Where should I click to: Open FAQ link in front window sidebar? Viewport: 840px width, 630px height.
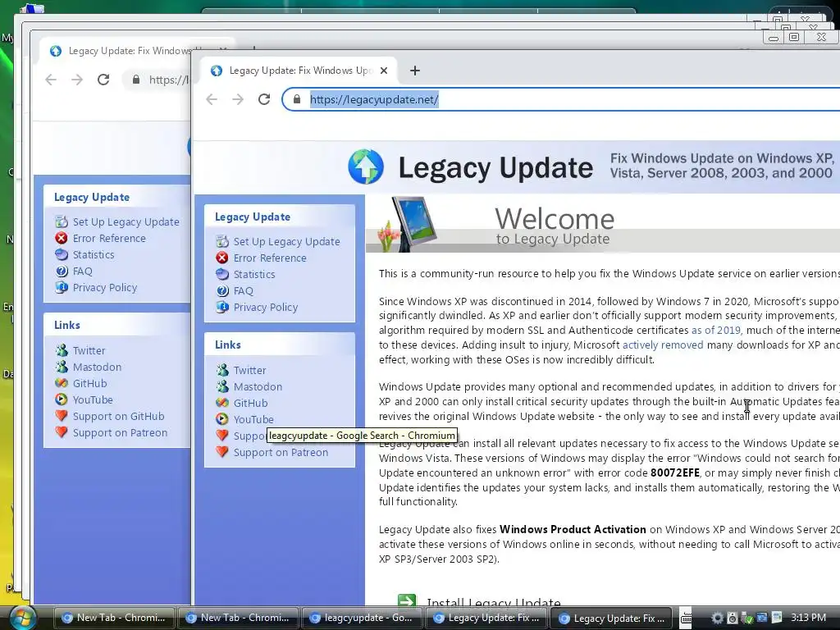coord(243,291)
